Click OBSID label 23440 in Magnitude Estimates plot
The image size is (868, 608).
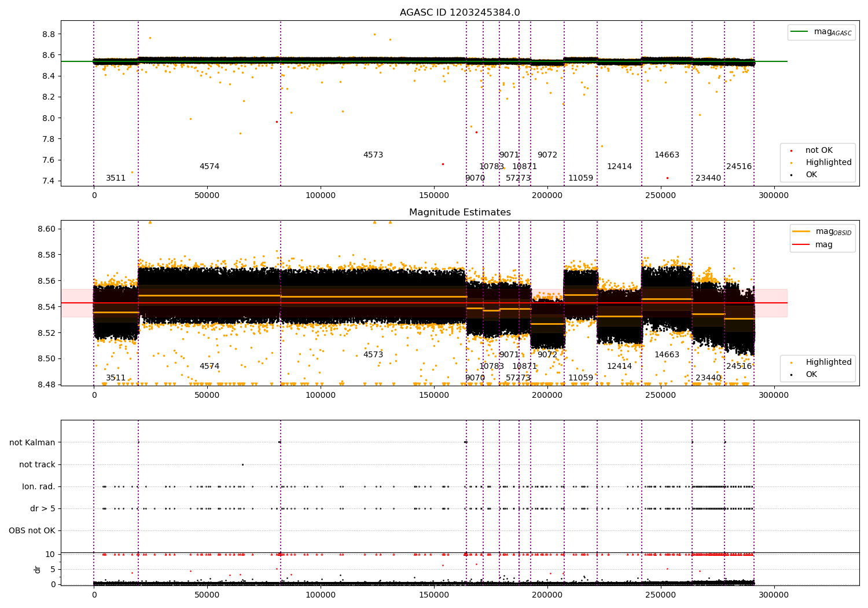709,378
